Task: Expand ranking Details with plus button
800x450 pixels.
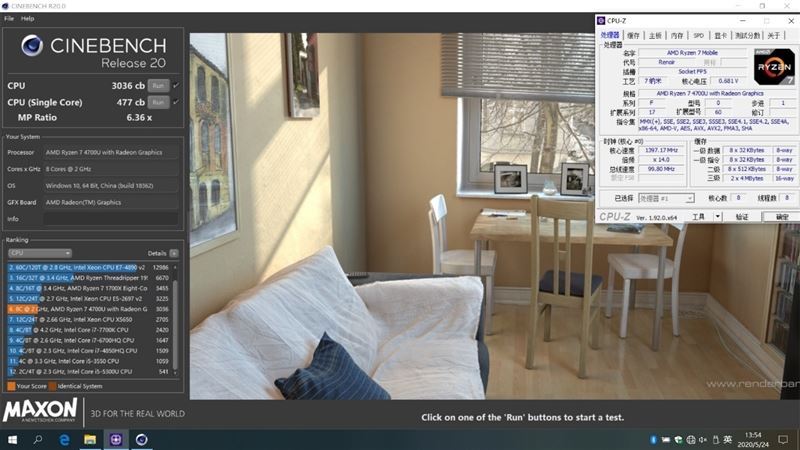Action: coord(174,253)
